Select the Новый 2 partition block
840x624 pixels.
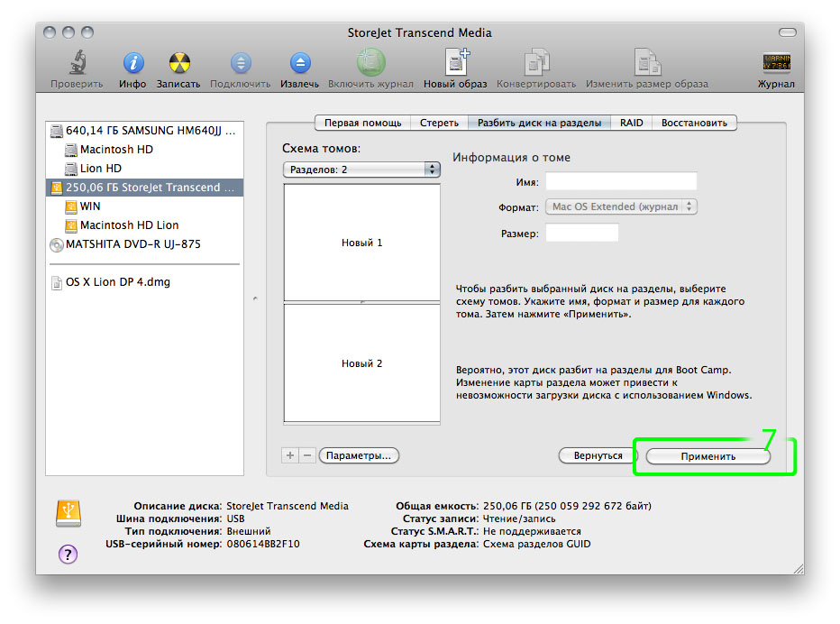tap(361, 363)
